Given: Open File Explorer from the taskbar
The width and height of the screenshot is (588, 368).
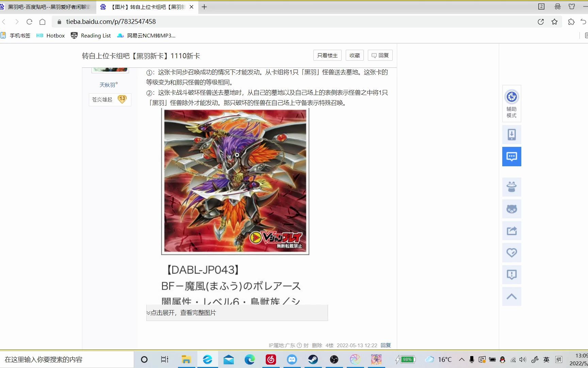Looking at the screenshot, I should [186, 359].
